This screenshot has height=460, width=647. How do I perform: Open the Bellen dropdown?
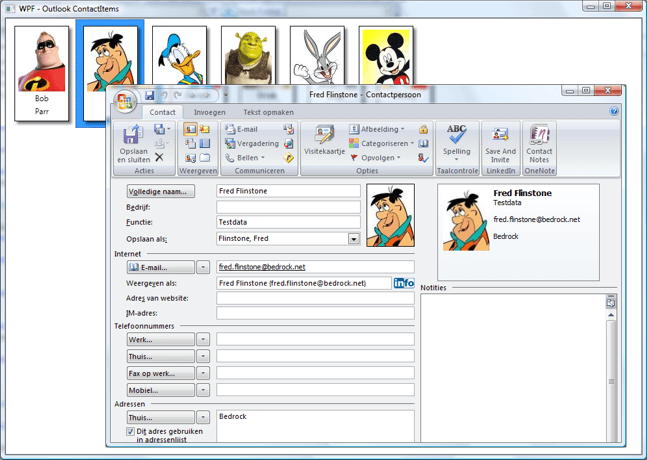pos(245,158)
